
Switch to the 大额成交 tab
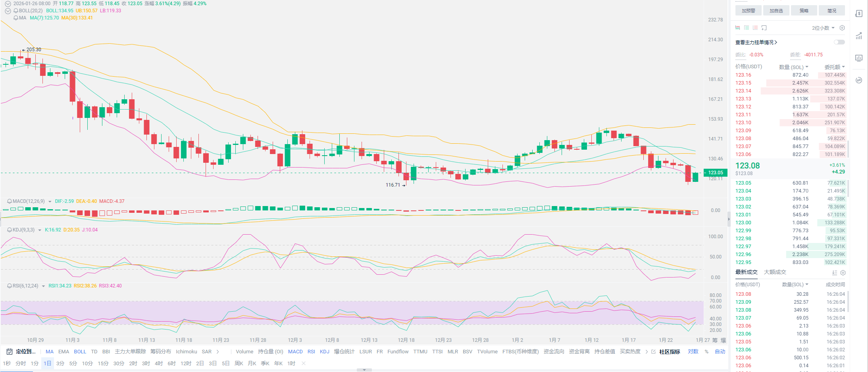point(775,272)
